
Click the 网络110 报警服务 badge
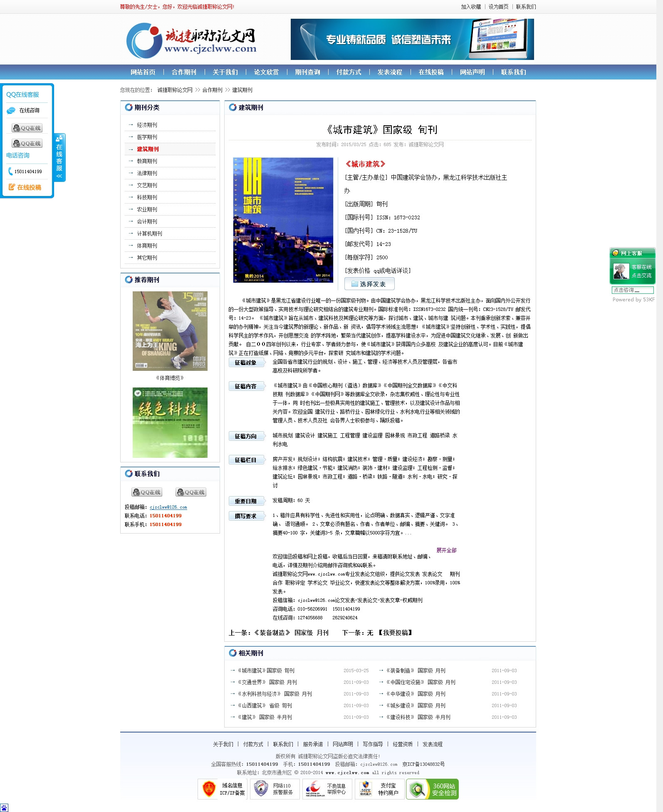click(274, 789)
